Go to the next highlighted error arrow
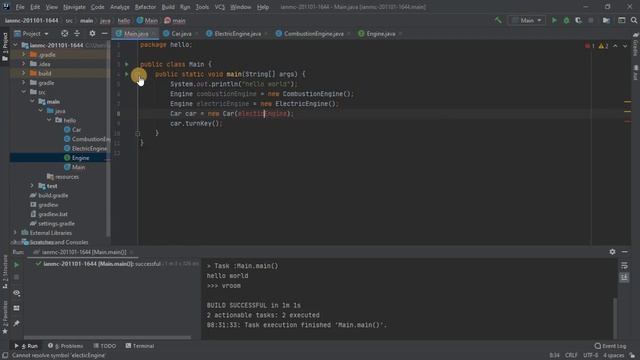 (x=625, y=46)
